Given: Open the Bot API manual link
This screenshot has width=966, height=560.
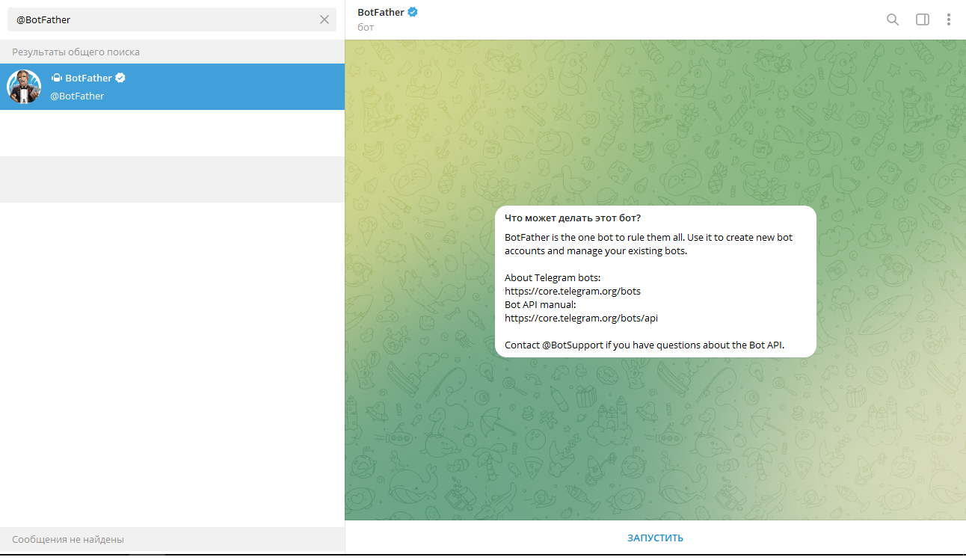Looking at the screenshot, I should pos(581,318).
